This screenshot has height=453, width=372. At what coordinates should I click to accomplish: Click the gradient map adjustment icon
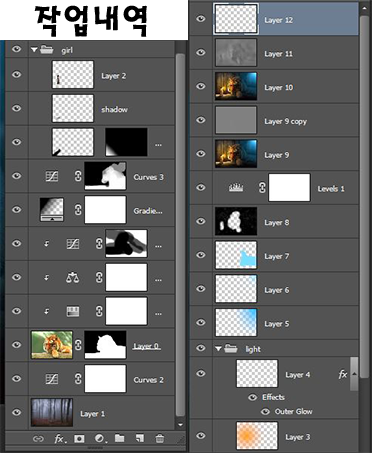[x=73, y=311]
